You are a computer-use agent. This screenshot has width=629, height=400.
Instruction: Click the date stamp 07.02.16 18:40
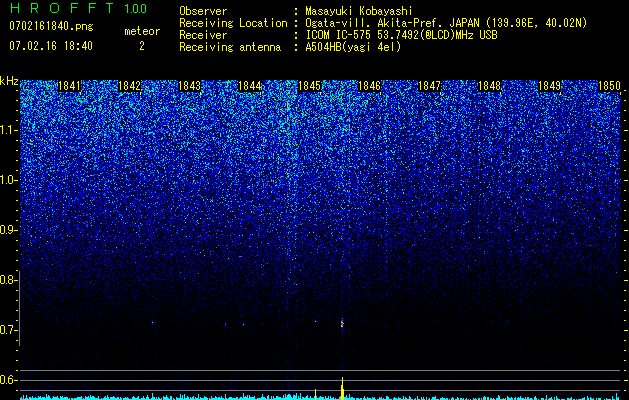coord(51,46)
